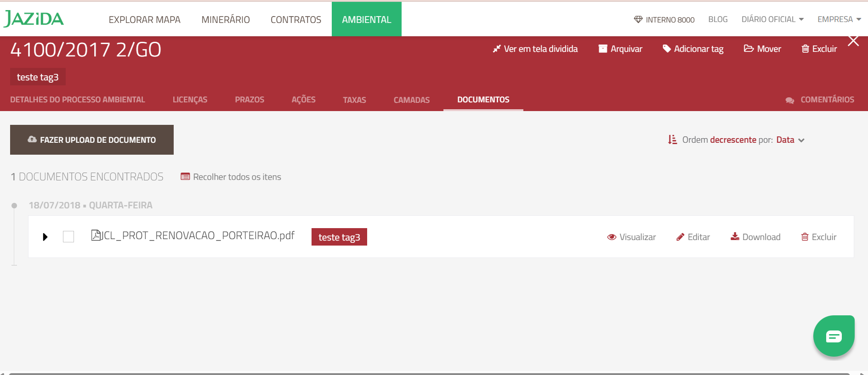Close the process panel with X

853,41
